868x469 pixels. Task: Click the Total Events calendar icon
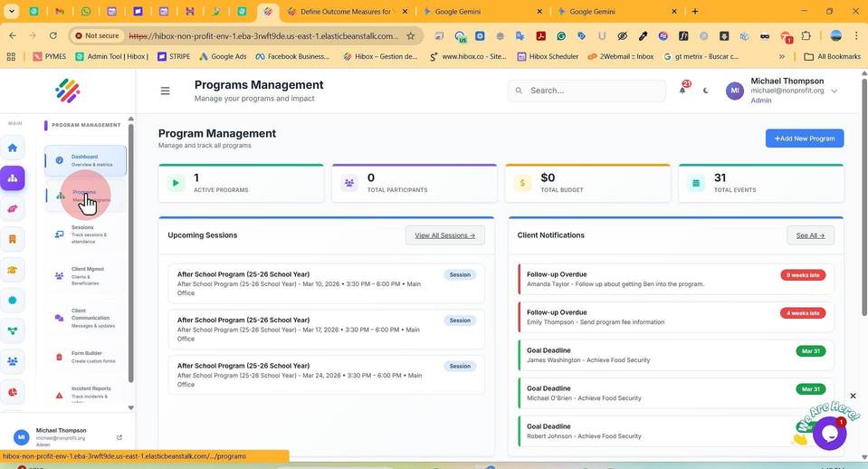[x=696, y=183]
